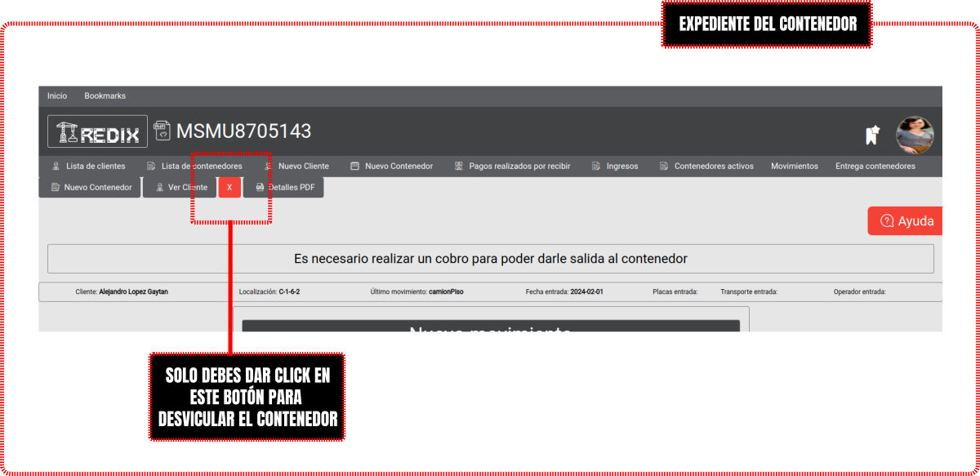The image size is (980, 476).
Task: Click the Ver Cliente button
Action: click(x=180, y=188)
